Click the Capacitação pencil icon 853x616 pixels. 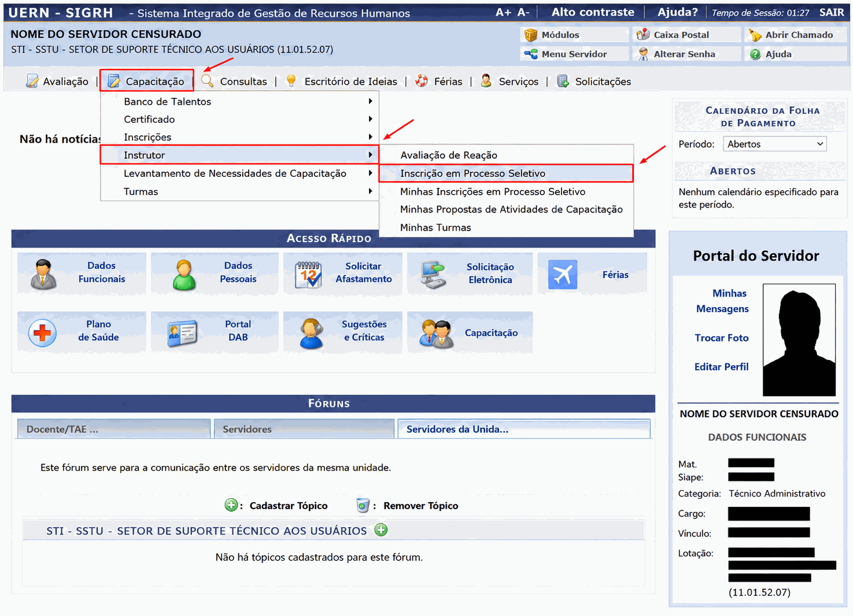click(x=115, y=81)
